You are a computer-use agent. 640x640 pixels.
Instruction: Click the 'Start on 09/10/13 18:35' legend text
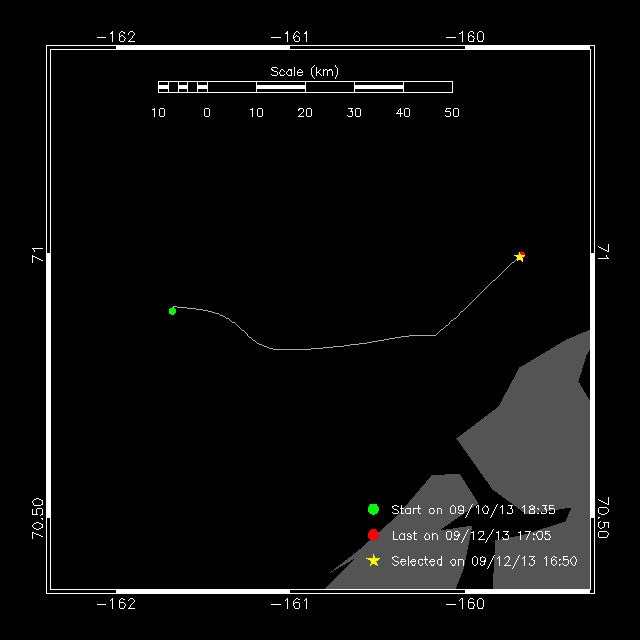tap(473, 509)
